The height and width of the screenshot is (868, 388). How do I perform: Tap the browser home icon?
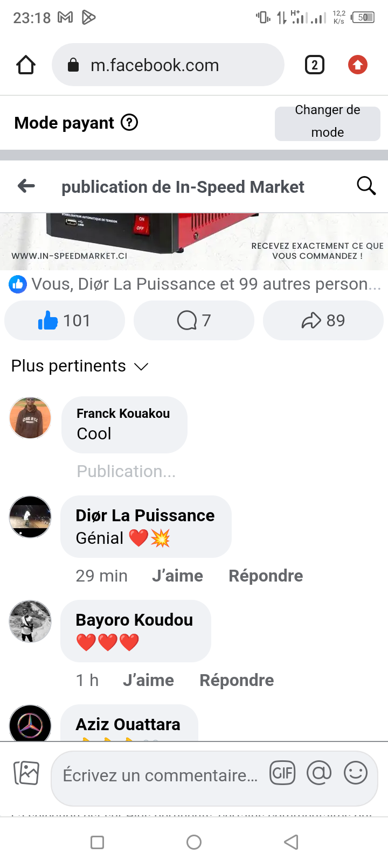(26, 65)
